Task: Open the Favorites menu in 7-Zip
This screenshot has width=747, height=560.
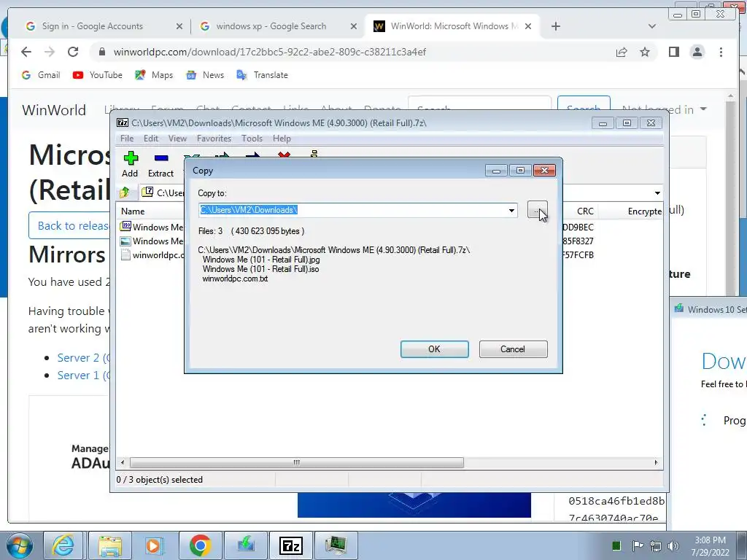Action: coord(214,139)
